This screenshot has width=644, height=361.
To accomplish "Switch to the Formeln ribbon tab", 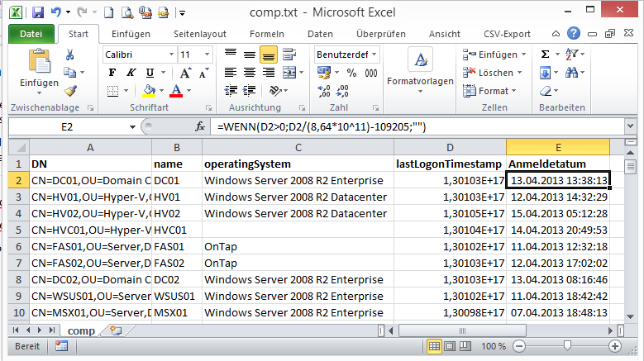I will [x=266, y=34].
